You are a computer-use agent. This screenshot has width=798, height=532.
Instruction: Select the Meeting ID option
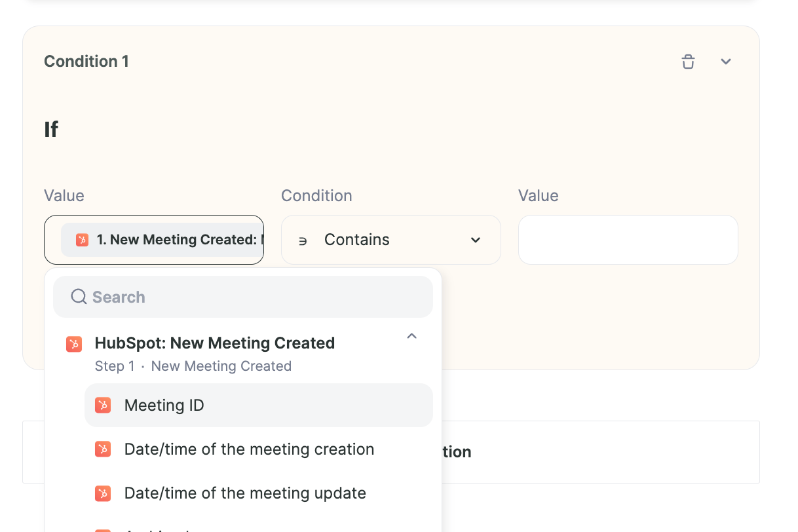[x=259, y=406]
